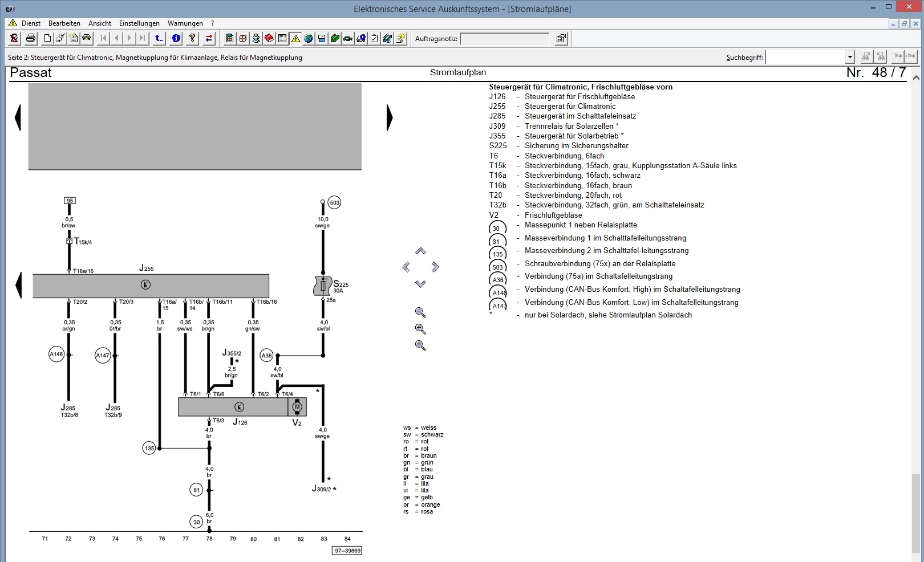The width and height of the screenshot is (924, 562).
Task: Click the car vehicle selection icon
Action: 87,38
